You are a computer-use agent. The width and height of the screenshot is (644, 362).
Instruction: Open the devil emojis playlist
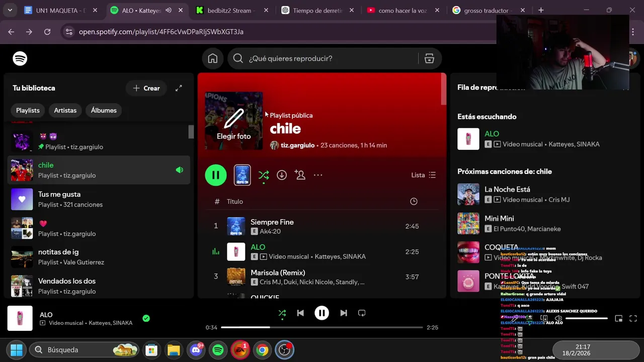pos(99,141)
